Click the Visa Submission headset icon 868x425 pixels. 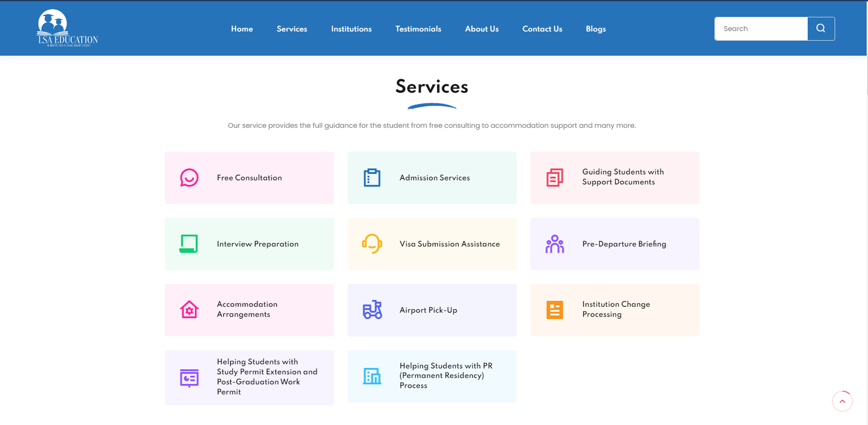coord(372,244)
